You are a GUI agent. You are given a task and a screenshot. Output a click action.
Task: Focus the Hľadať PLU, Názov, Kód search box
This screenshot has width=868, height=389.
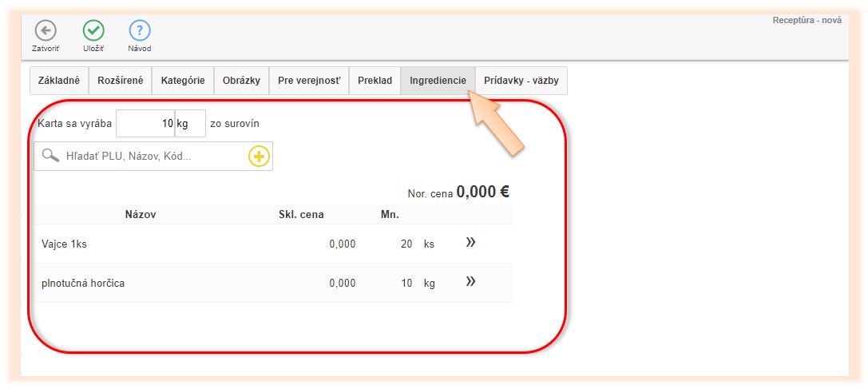(152, 157)
